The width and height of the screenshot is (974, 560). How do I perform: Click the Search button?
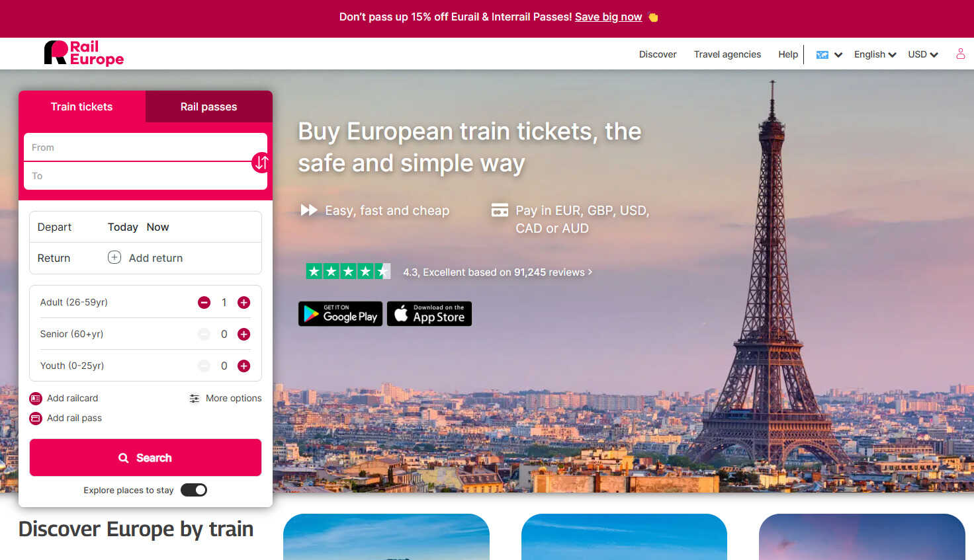click(146, 458)
